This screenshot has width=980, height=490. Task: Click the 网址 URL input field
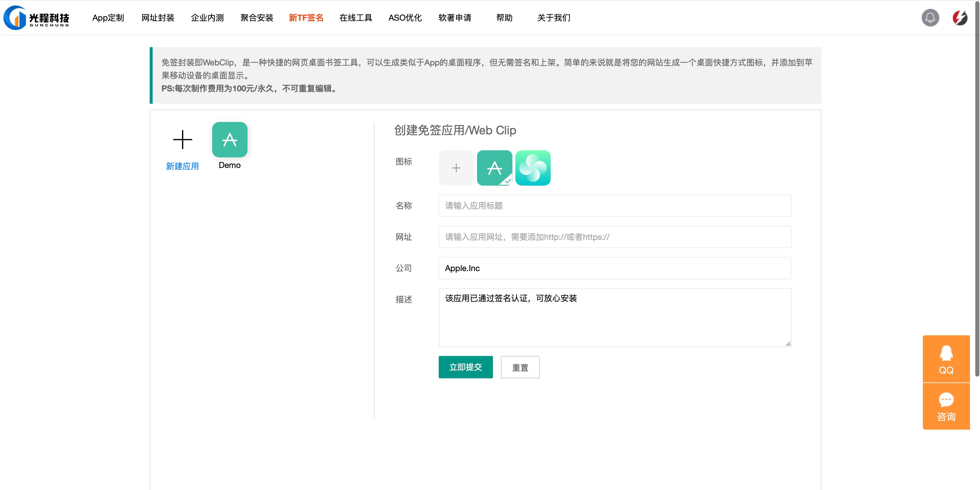tap(614, 237)
